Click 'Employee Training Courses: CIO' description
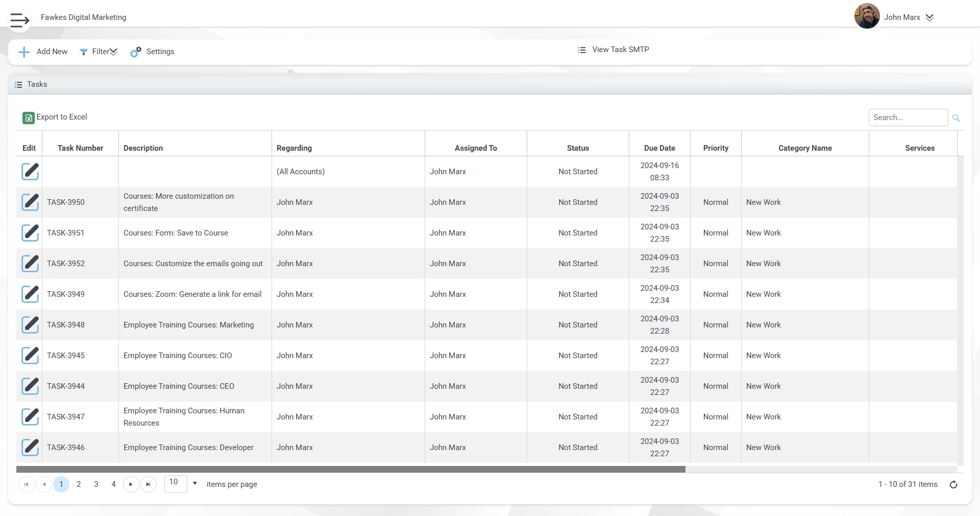The image size is (980, 516). pyautogui.click(x=178, y=356)
